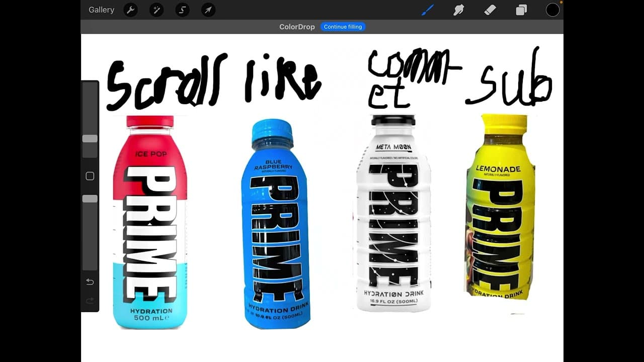Select the Selection S tool
644x362 pixels.
[182, 10]
